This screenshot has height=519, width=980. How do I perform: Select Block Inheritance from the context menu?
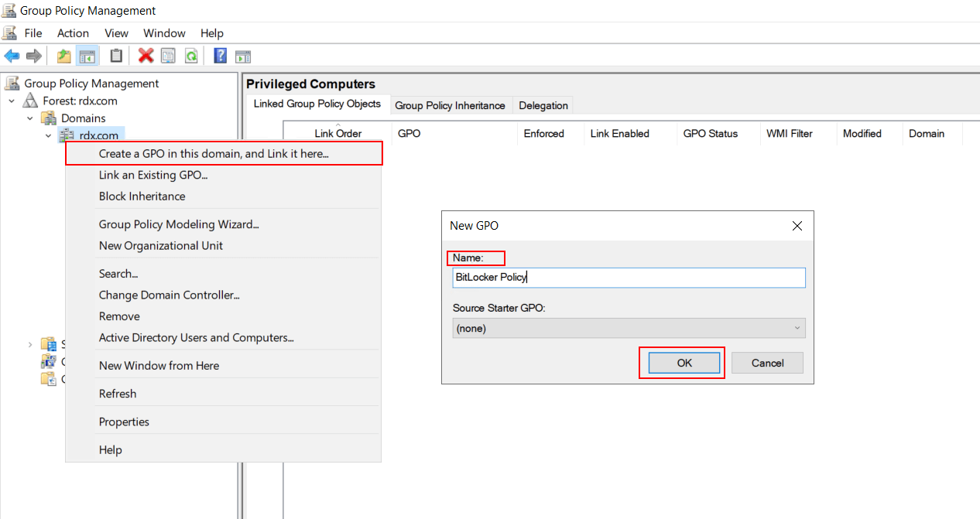tap(142, 196)
